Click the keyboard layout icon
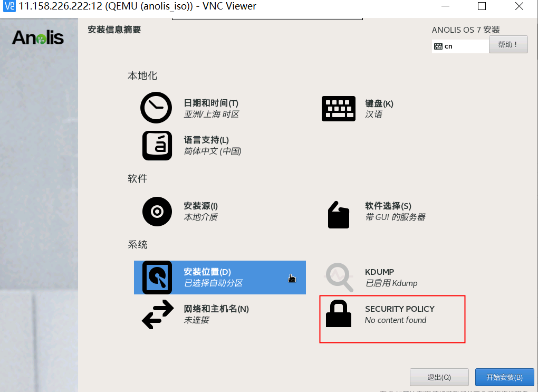The height and width of the screenshot is (392, 538). 338,109
